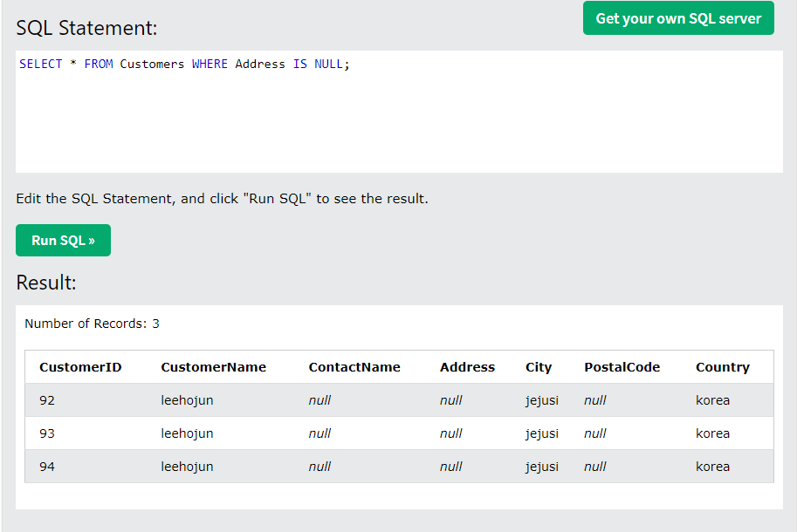The image size is (797, 532).
Task: Click the IS keyword in the query
Action: (300, 64)
